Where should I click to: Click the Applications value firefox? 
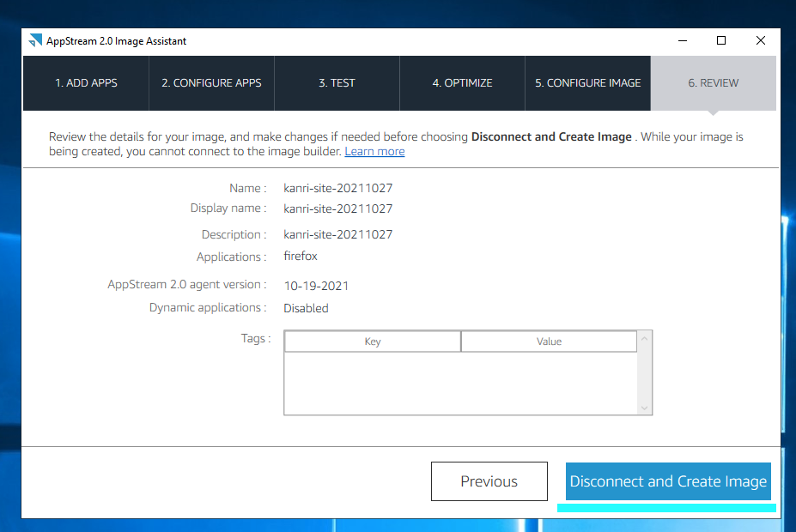[x=301, y=256]
